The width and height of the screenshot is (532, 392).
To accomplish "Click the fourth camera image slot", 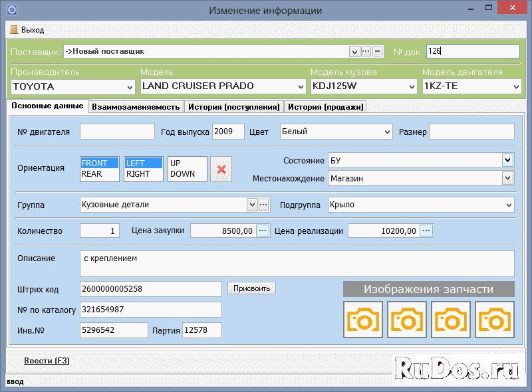I will coord(494,320).
